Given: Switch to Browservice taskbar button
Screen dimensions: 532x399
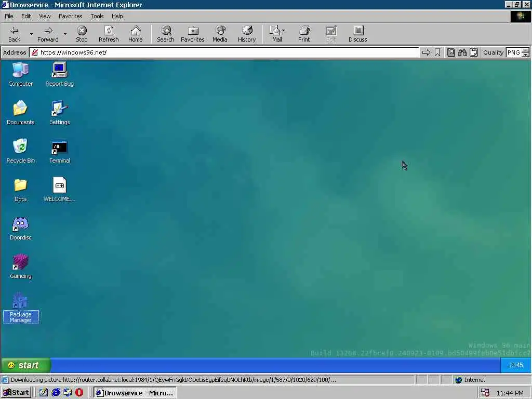Looking at the screenshot, I should tap(135, 393).
